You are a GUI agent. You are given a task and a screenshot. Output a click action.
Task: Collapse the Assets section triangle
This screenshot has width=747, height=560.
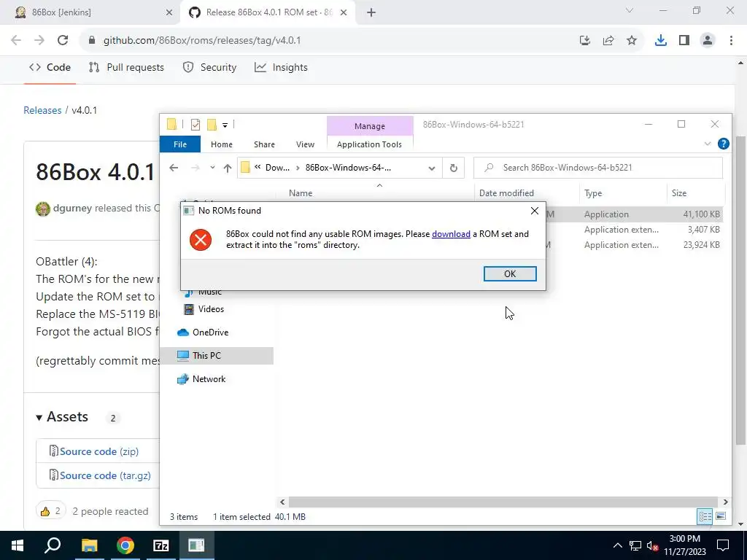coord(39,418)
